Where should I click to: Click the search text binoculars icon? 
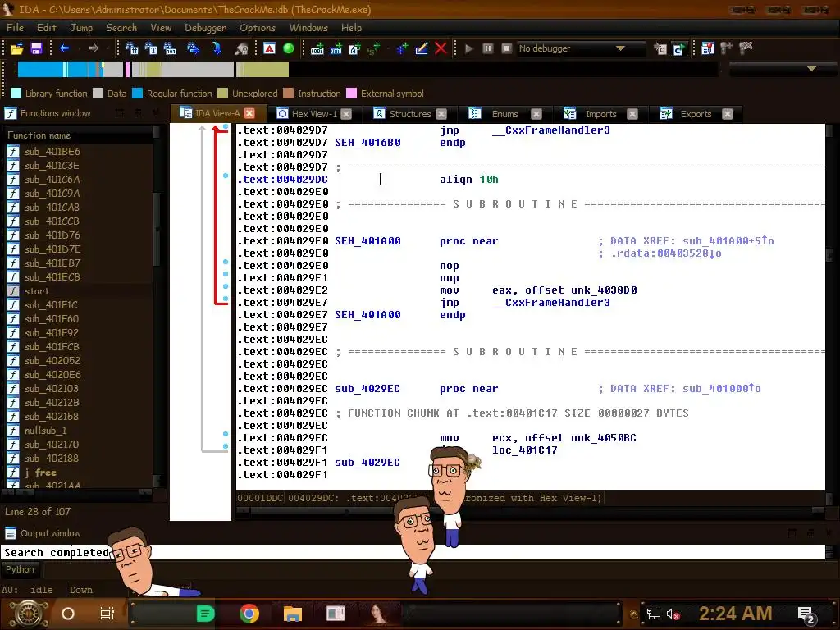coord(151,48)
